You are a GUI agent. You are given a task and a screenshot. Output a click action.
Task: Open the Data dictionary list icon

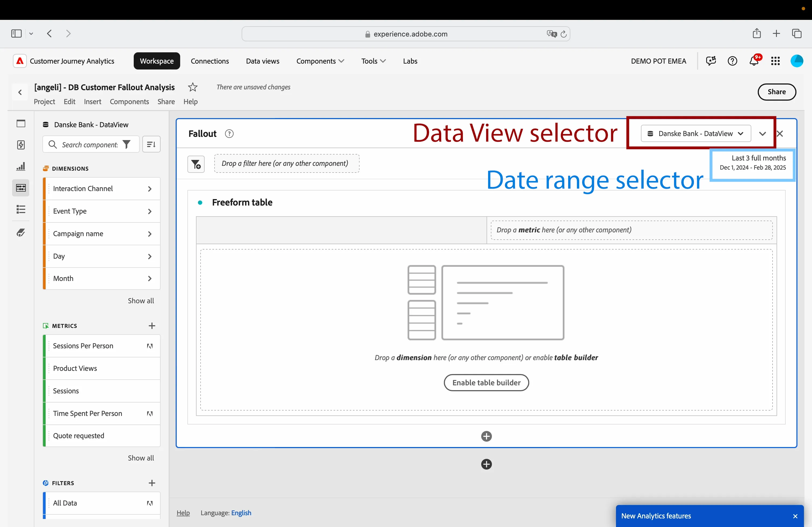pos(21,209)
